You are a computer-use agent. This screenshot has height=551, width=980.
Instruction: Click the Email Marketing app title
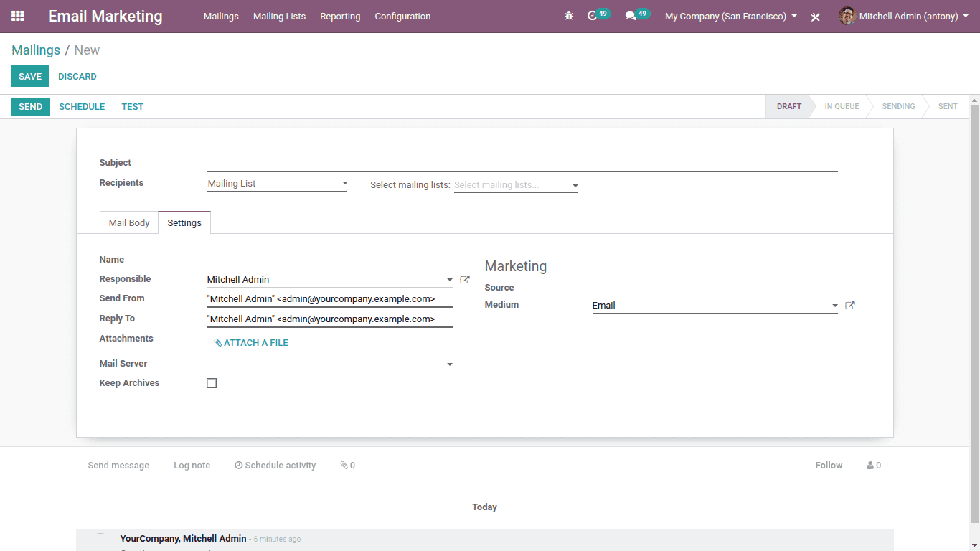point(105,16)
